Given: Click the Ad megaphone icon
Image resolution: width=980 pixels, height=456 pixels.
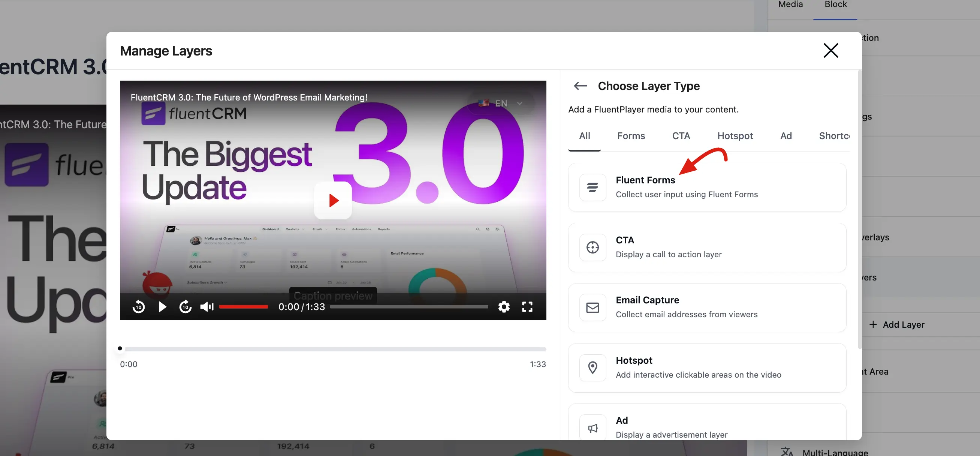Looking at the screenshot, I should [x=592, y=428].
